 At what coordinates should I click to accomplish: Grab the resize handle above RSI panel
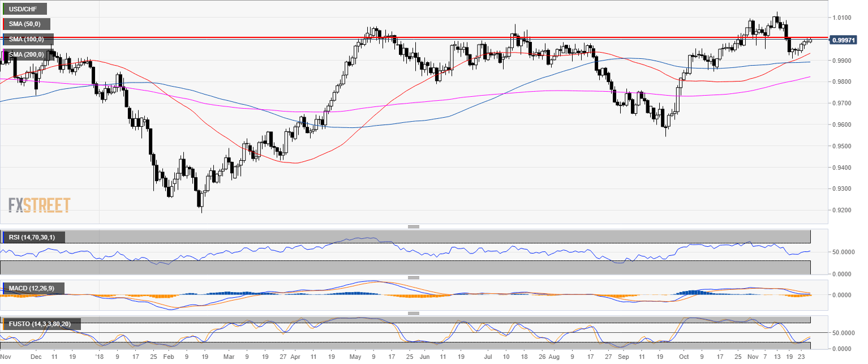point(414,227)
